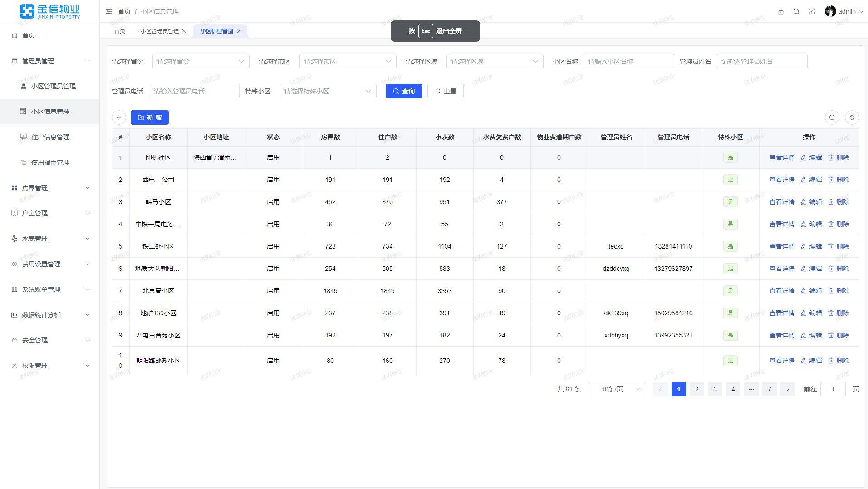Open the admin user dropdown
Image resolution: width=868 pixels, height=489 pixels.
tap(844, 11)
